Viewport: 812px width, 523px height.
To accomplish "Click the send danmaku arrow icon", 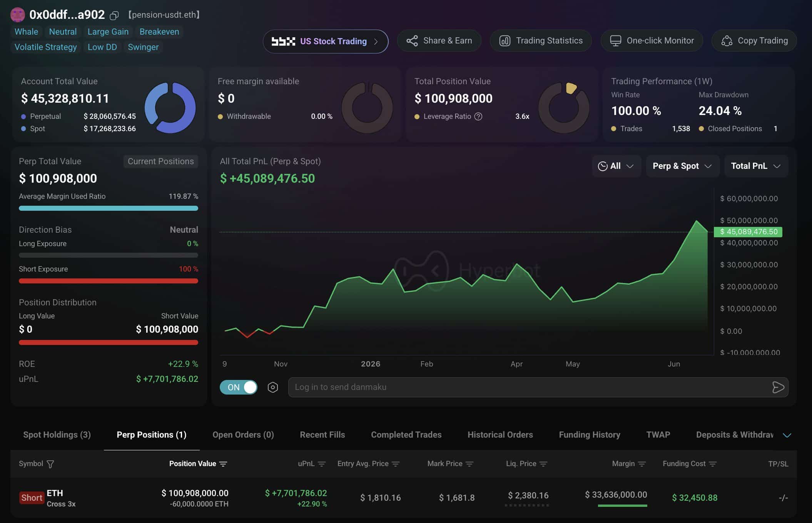I will click(x=778, y=387).
